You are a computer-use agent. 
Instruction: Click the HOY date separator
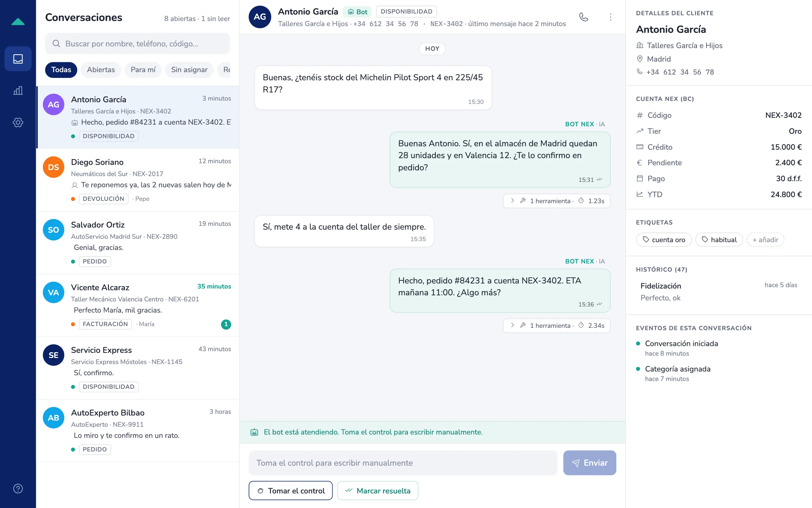coord(432,48)
